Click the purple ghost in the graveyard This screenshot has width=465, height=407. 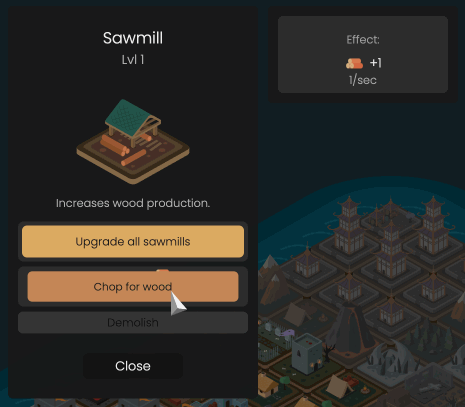(x=288, y=332)
